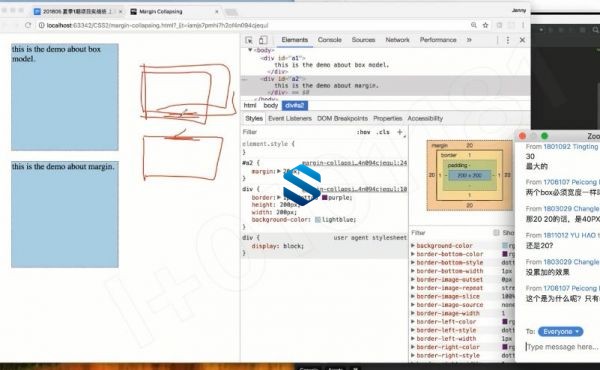
Task: Select the body breadcrumb element
Action: tap(270, 105)
